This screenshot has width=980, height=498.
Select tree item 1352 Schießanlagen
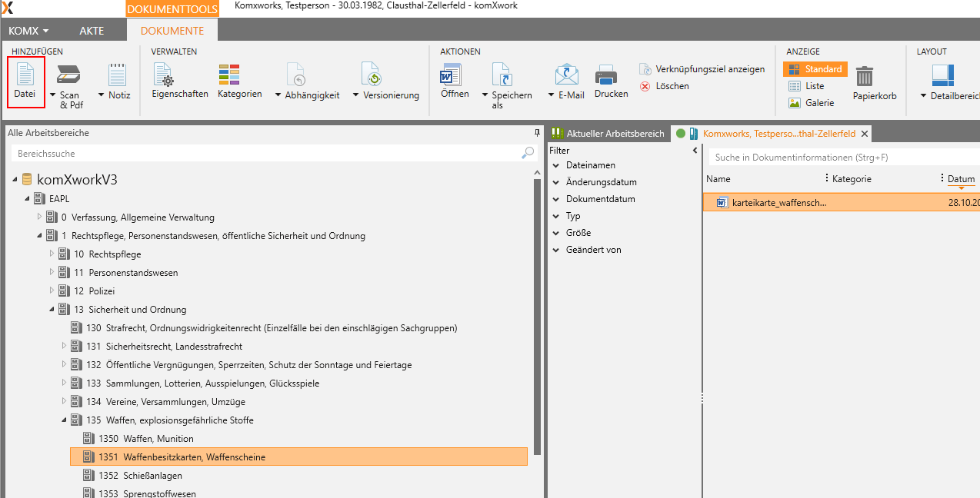pos(152,476)
